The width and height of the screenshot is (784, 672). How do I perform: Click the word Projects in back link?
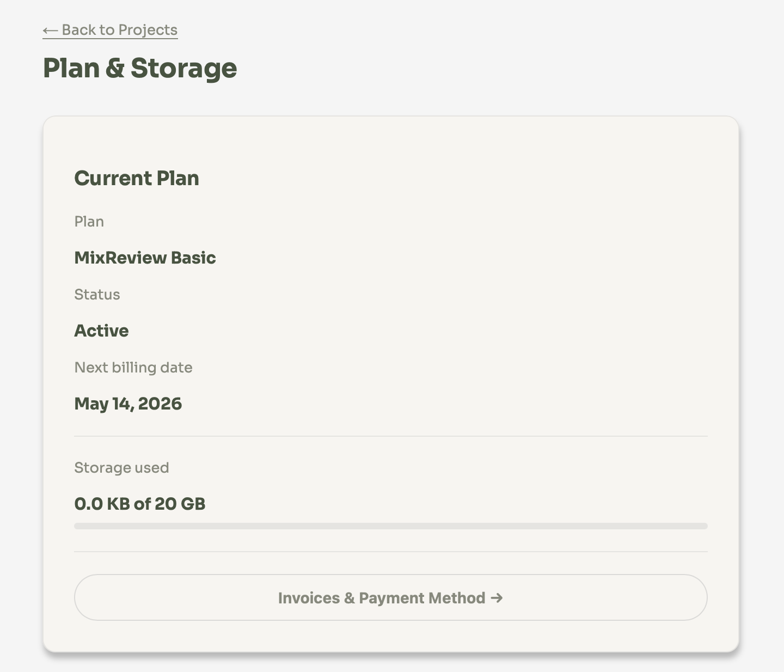tap(148, 30)
